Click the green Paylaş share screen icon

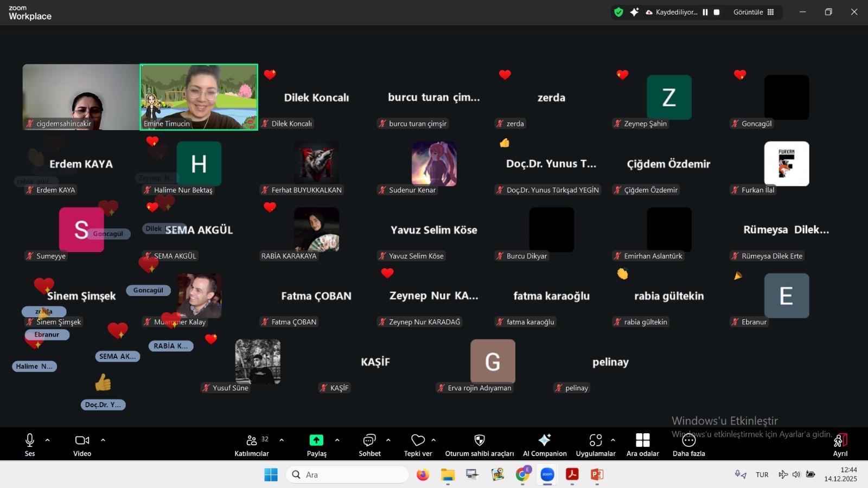[316, 440]
